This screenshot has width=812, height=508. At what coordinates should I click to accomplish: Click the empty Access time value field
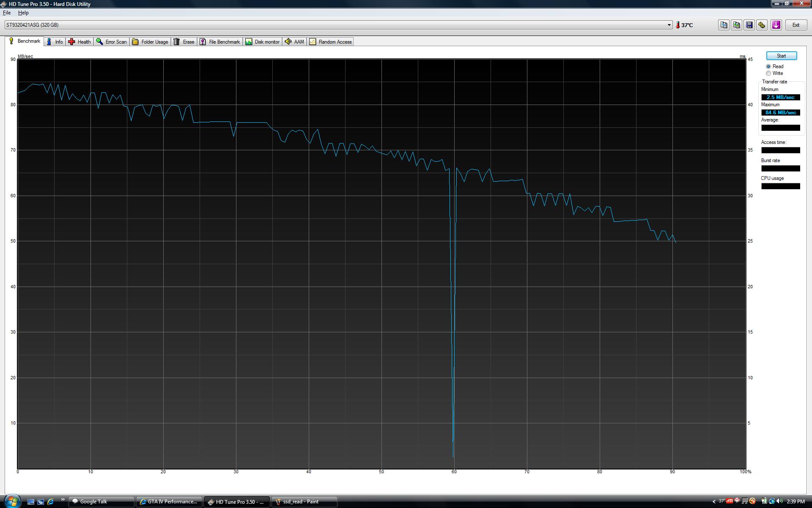click(x=780, y=150)
